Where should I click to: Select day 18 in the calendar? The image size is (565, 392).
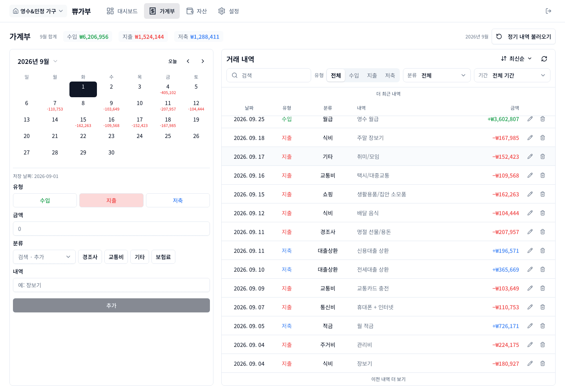168,122
